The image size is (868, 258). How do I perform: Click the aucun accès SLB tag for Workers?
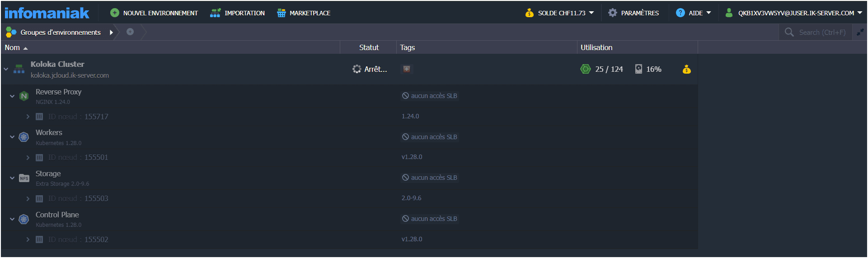point(430,137)
